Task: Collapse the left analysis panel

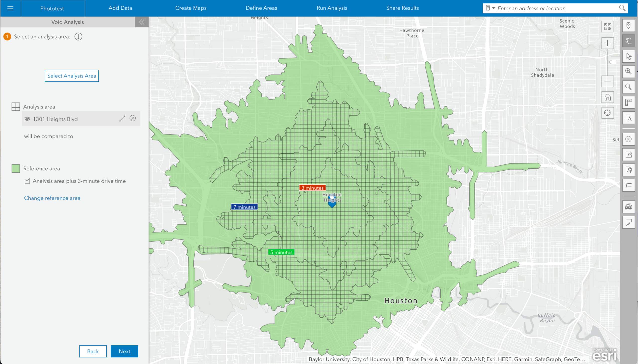Action: 142,22
